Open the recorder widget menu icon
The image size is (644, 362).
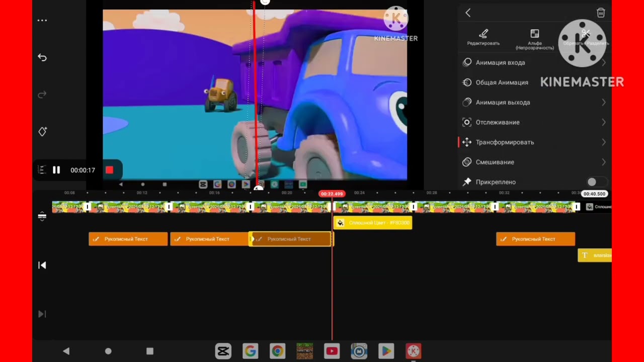[x=42, y=170]
